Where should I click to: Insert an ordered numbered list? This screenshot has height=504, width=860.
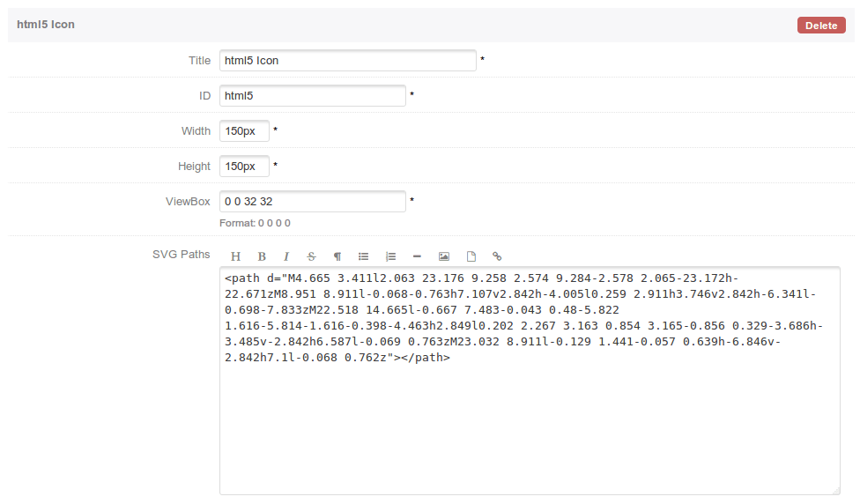pos(390,256)
